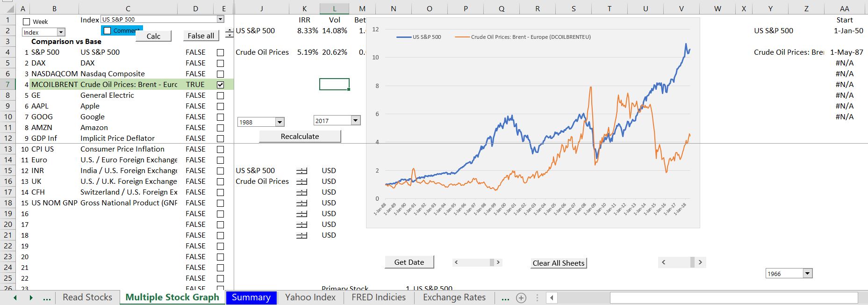Check the U.S. / Euro Foreign Exchange checkbox
This screenshot has width=868, height=305.
click(x=220, y=160)
